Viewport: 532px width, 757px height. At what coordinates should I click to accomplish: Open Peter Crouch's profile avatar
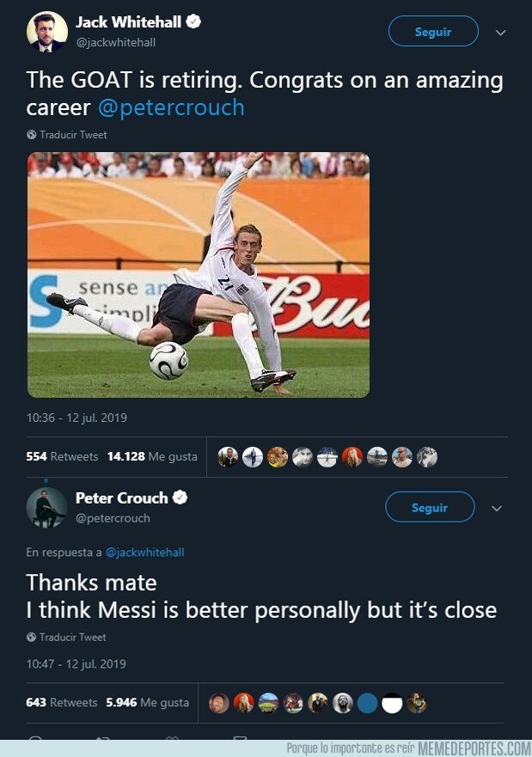tap(46, 508)
